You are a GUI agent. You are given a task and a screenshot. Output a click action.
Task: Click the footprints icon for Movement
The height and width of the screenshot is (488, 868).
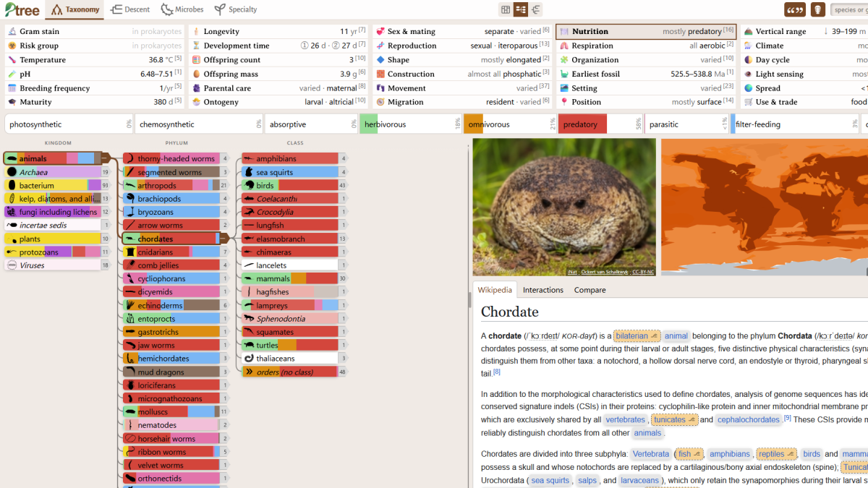coord(380,88)
